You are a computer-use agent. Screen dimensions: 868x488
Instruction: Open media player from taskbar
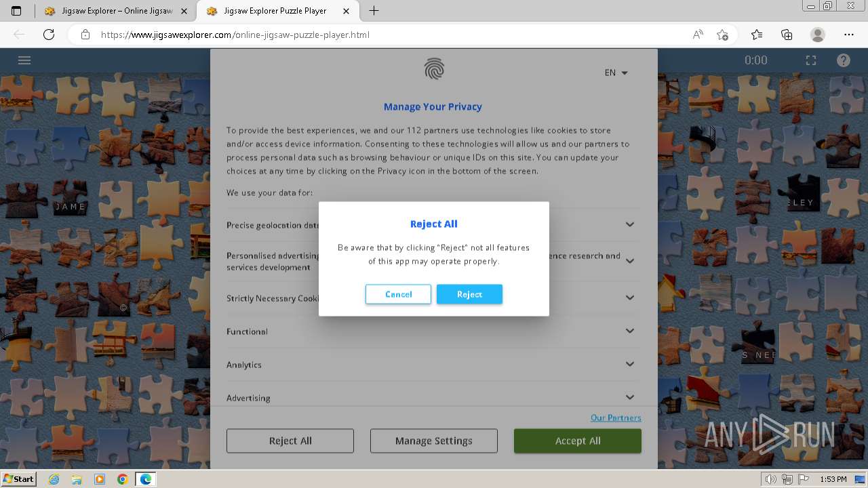(100, 479)
